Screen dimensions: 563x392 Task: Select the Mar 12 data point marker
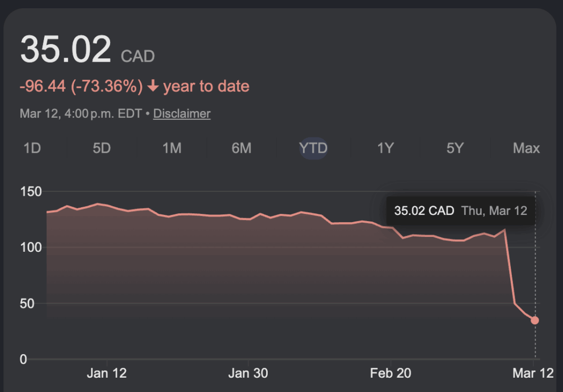535,319
